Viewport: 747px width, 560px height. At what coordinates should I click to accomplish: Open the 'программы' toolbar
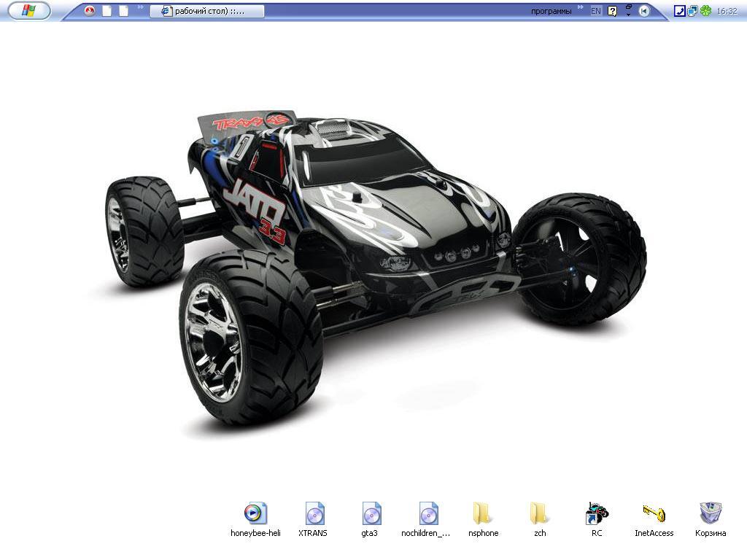pos(551,11)
